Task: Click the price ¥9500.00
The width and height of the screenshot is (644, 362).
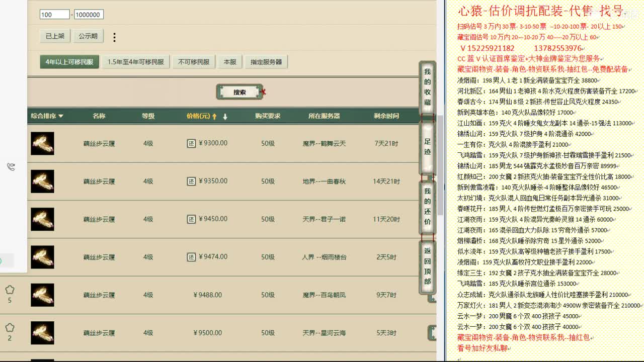Action: (x=207, y=332)
